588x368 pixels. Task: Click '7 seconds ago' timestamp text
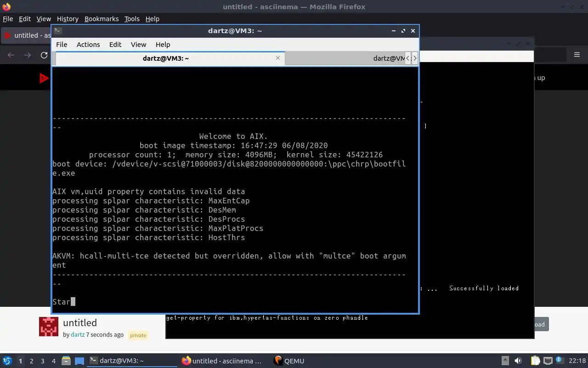click(105, 334)
